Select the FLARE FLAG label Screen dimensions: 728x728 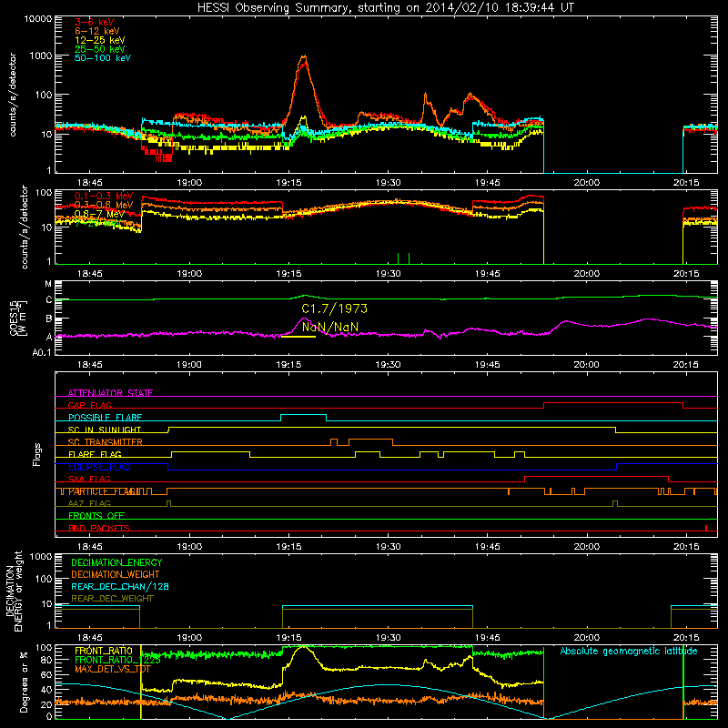click(95, 454)
